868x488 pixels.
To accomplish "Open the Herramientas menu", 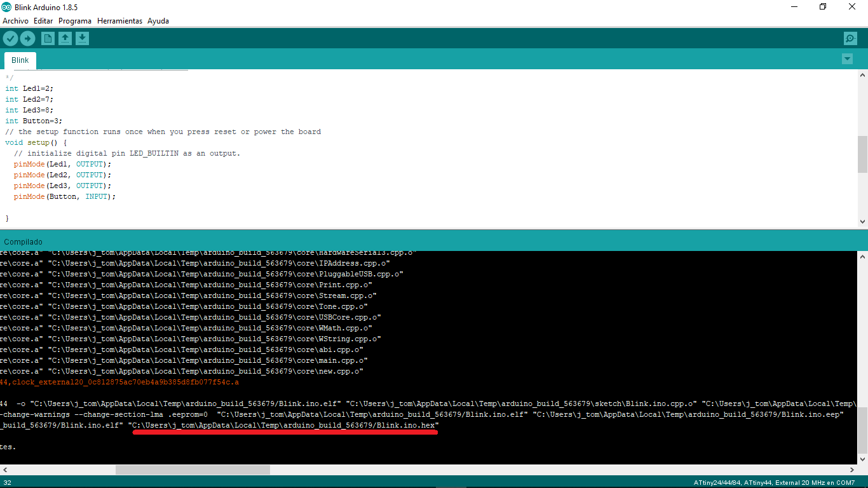I will coord(119,21).
